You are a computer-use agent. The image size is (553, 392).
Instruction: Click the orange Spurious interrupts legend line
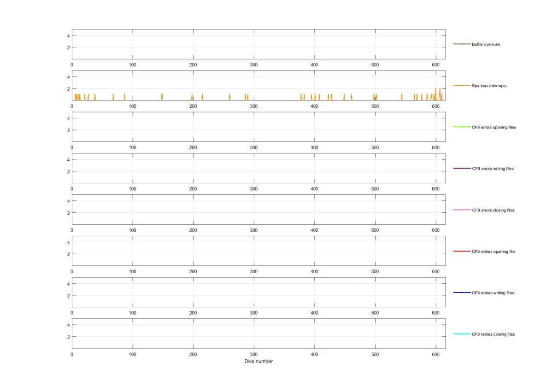tap(462, 86)
